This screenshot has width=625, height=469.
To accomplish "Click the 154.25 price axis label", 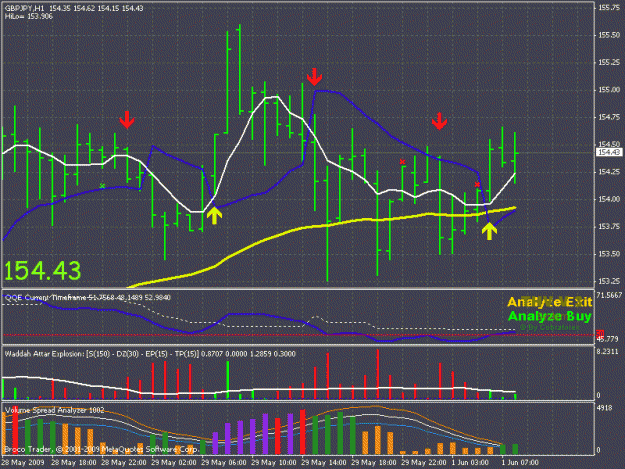I will 609,172.
